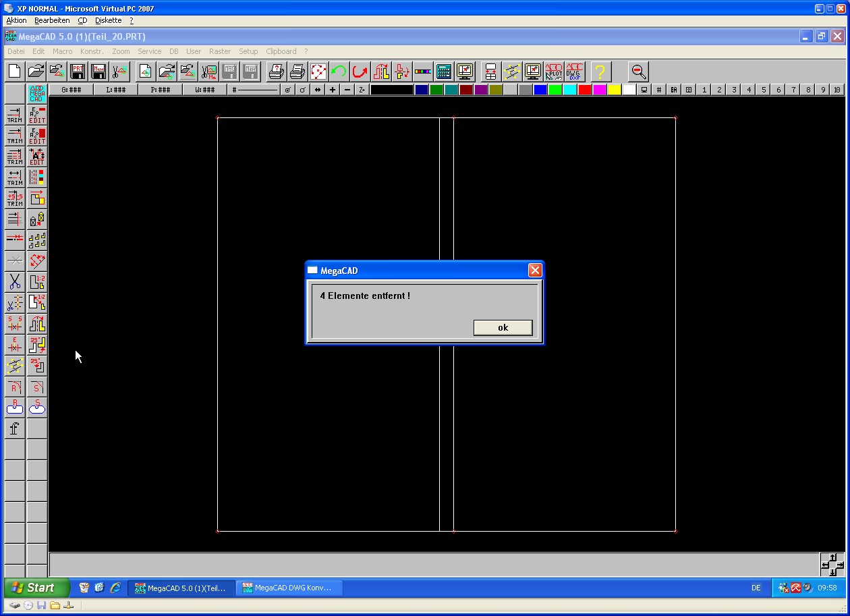
Task: Click the command input bar at bottom
Action: pyautogui.click(x=434, y=564)
